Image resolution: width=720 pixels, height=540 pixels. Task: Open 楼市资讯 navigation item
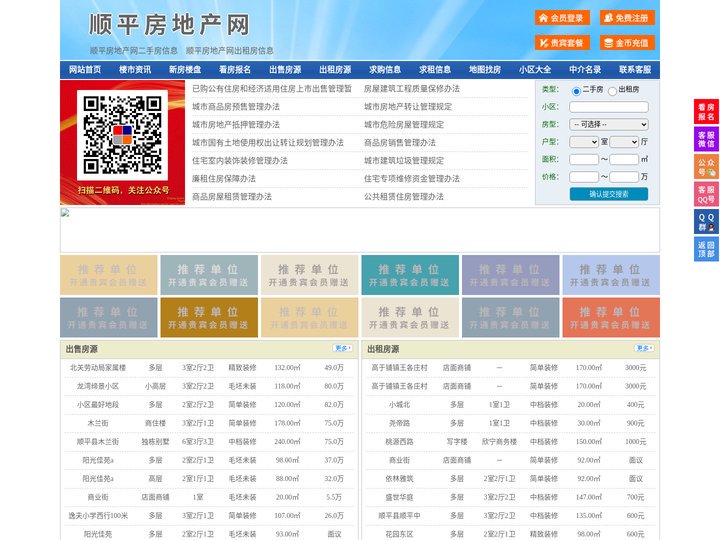click(135, 70)
